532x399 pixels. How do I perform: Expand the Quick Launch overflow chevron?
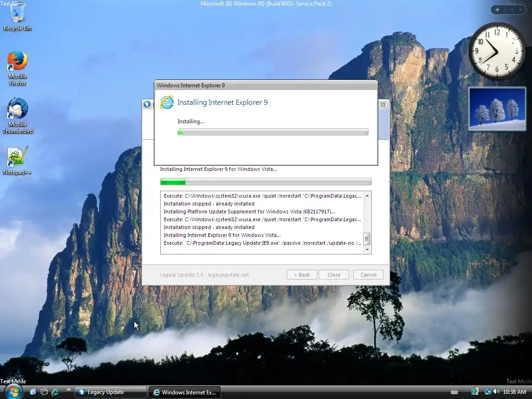pos(68,389)
